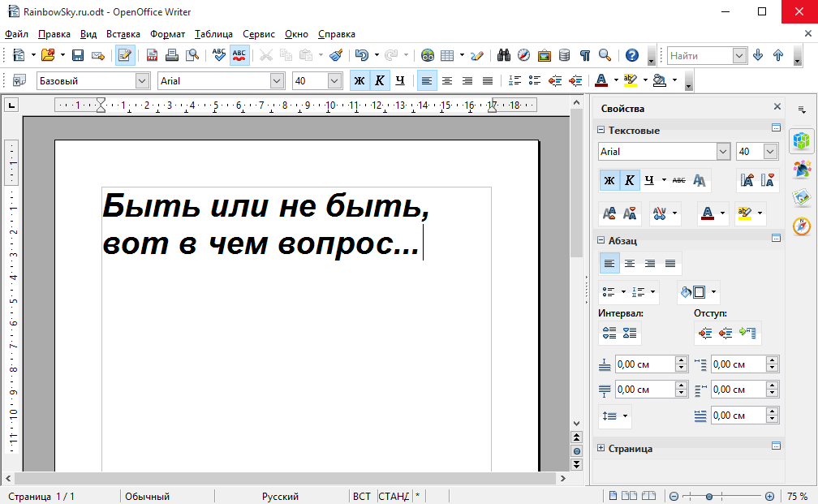818x504 pixels.
Task: Click СТАНД selection mode in status bar
Action: click(394, 496)
